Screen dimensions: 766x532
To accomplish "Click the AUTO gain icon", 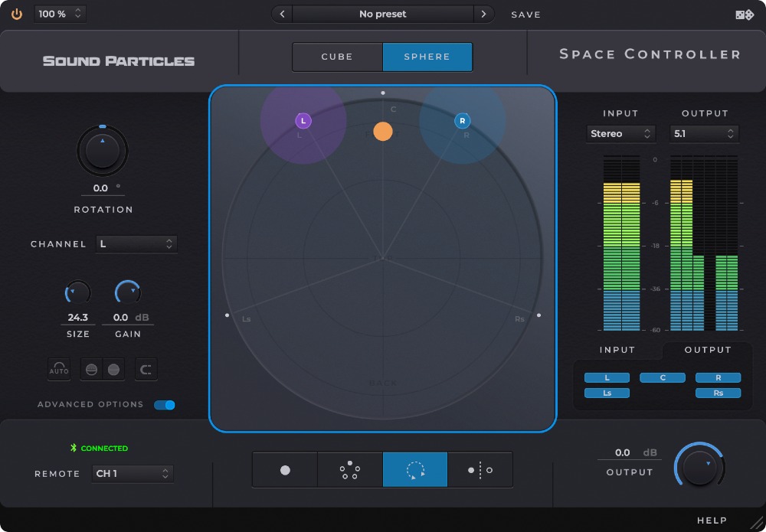I will point(59,369).
